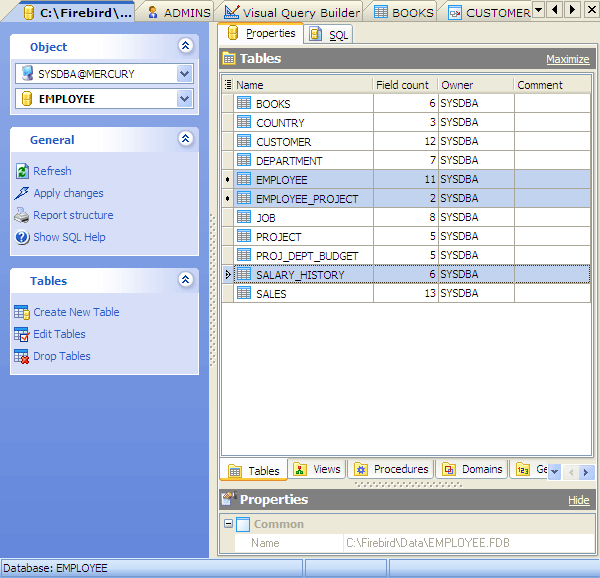
Task: Sort by the Name column header
Action: click(x=303, y=85)
